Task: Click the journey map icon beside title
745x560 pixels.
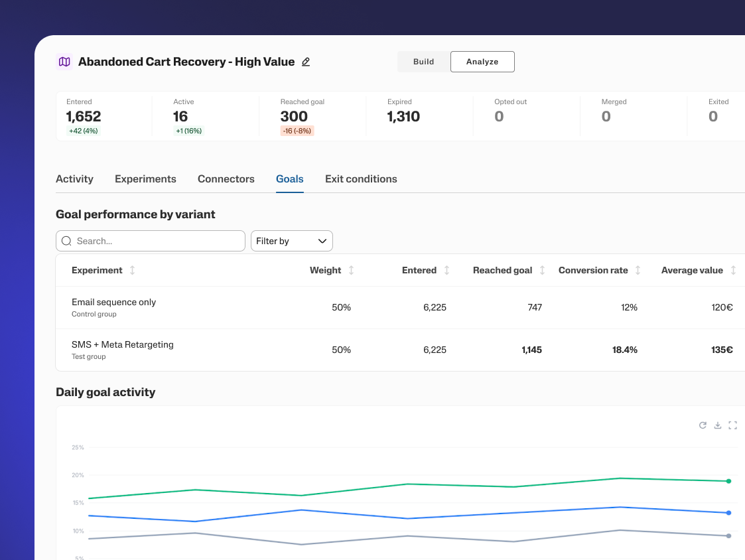Action: [x=64, y=62]
